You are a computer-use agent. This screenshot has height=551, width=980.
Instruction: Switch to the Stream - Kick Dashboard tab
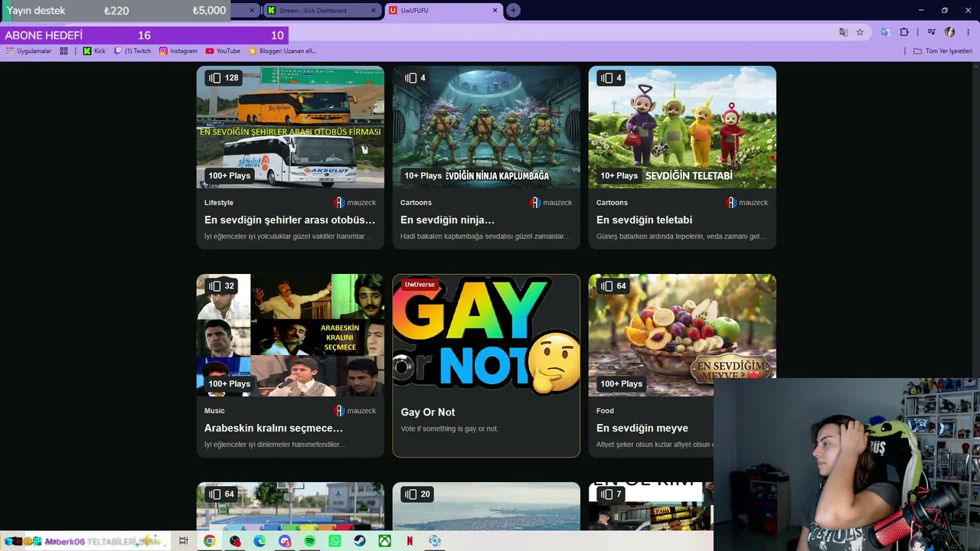[322, 11]
